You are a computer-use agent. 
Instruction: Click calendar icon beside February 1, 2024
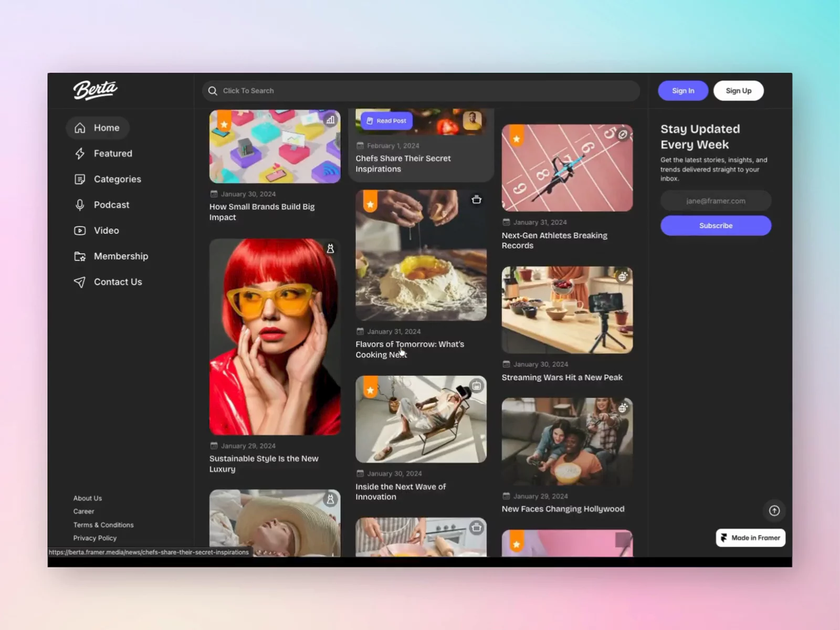tap(360, 146)
